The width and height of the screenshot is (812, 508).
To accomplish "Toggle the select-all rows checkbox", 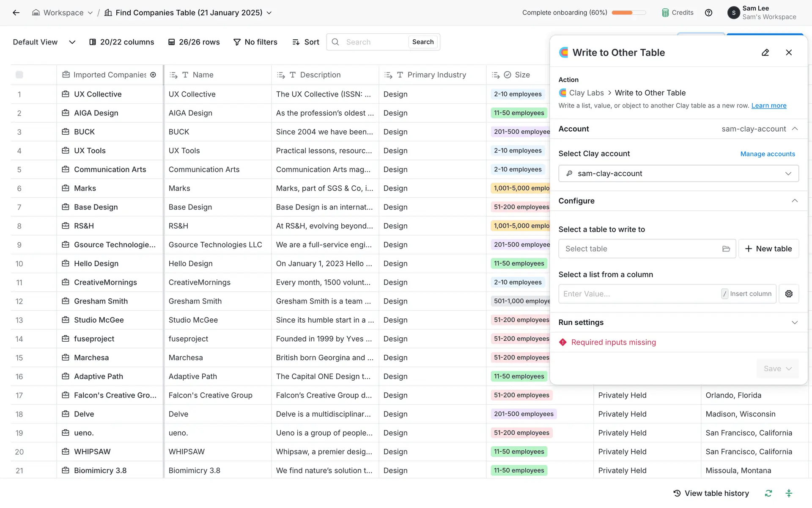I will coord(19,75).
